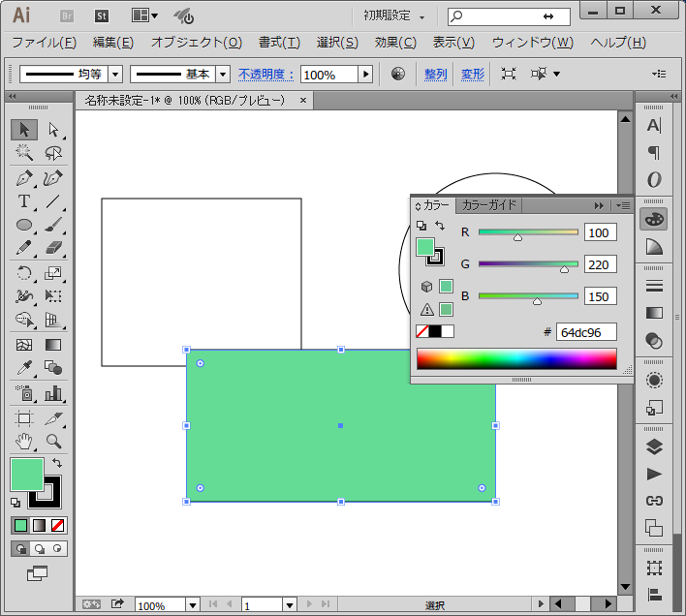Select the Hand tool
The image size is (686, 616).
[x=24, y=442]
